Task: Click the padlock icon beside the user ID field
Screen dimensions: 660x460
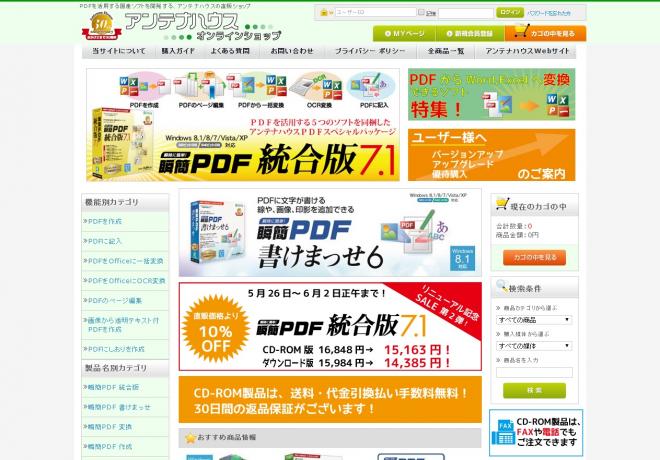Action: click(324, 13)
